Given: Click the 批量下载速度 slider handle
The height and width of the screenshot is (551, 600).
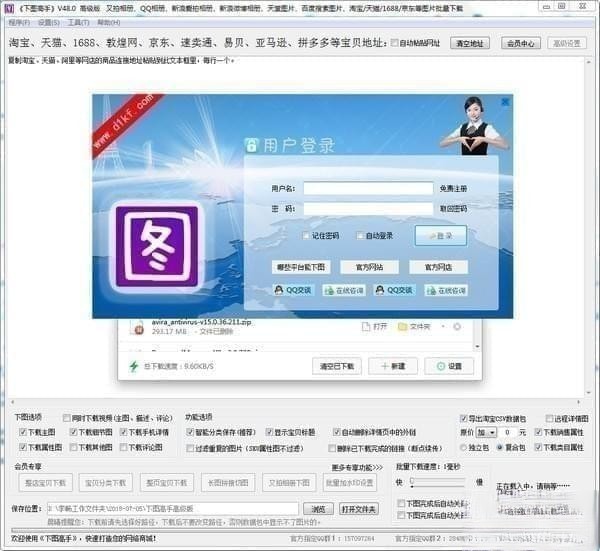Looking at the screenshot, I should 412,481.
